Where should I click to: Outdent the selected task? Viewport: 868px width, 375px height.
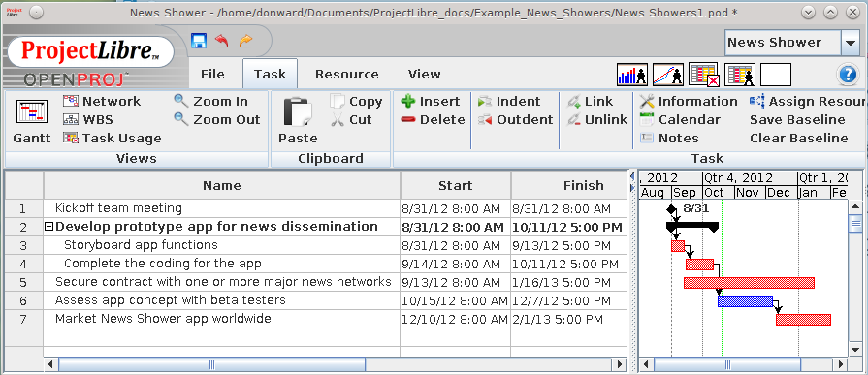pos(515,119)
